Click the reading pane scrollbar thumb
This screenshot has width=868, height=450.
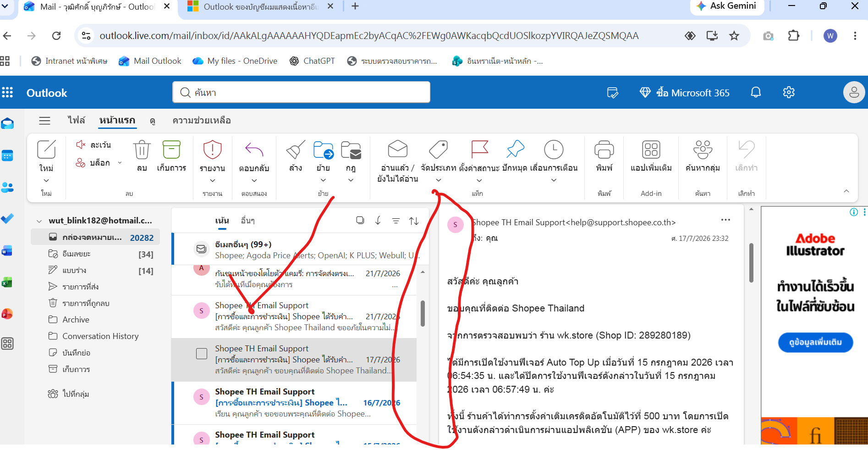click(751, 263)
